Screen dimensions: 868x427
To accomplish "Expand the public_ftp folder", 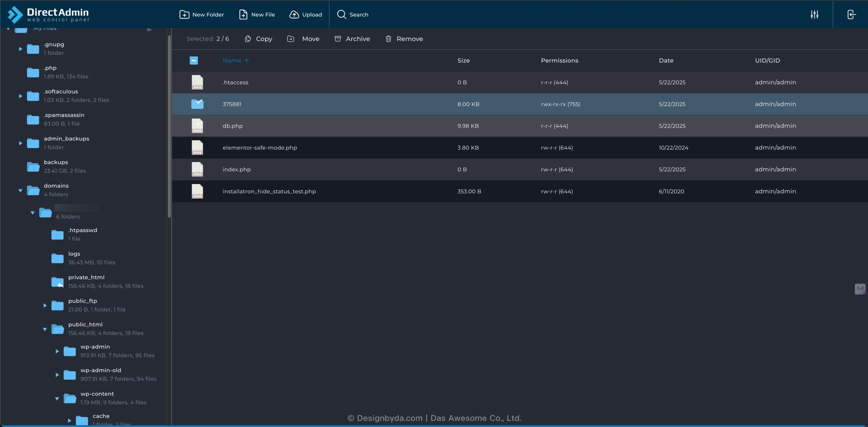I will coord(45,305).
